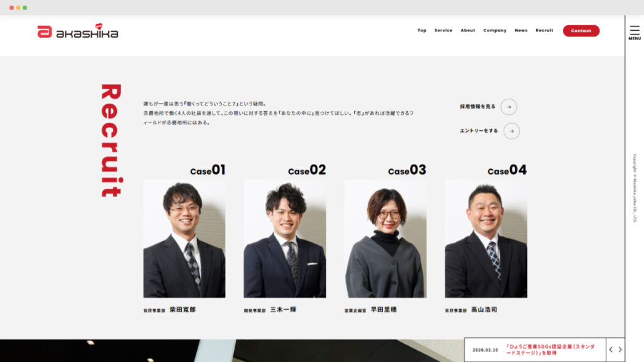Viewport: 644px width, 362px height.
Task: Open the About page link
Action: [x=467, y=31]
